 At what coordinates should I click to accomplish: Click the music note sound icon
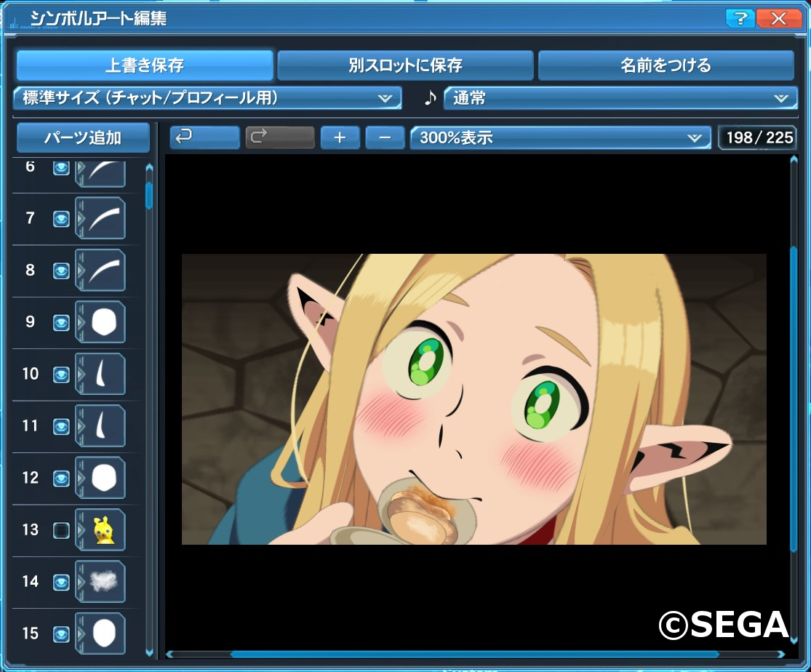pyautogui.click(x=431, y=97)
